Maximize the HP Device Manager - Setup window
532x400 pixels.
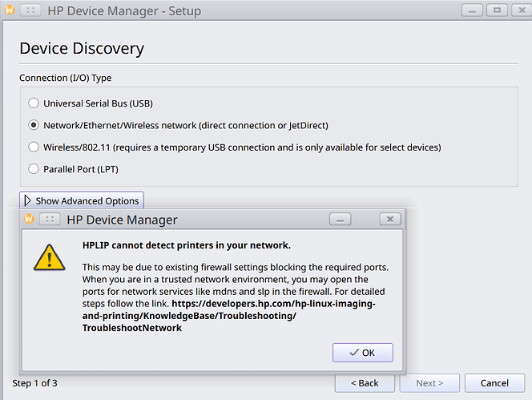[x=497, y=10]
